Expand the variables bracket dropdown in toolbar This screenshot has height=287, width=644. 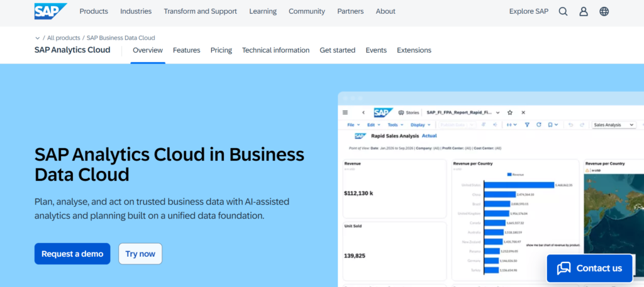pos(512,124)
